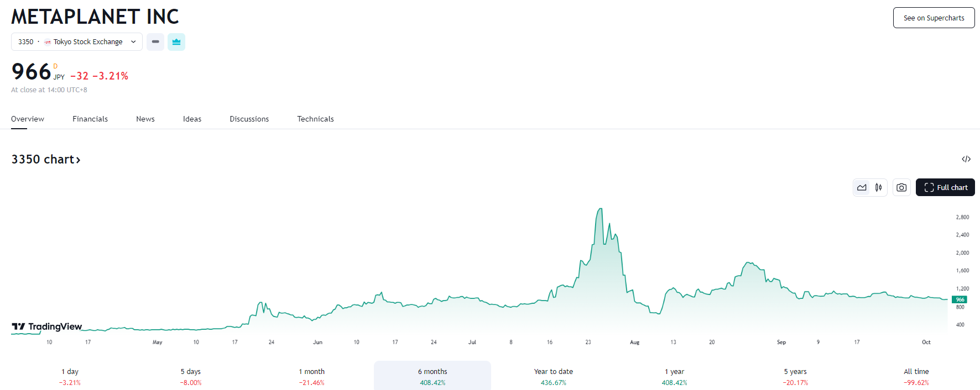This screenshot has width=980, height=390.
Task: Click the 'At close at 14:00 UTC+8' text
Action: coord(49,90)
